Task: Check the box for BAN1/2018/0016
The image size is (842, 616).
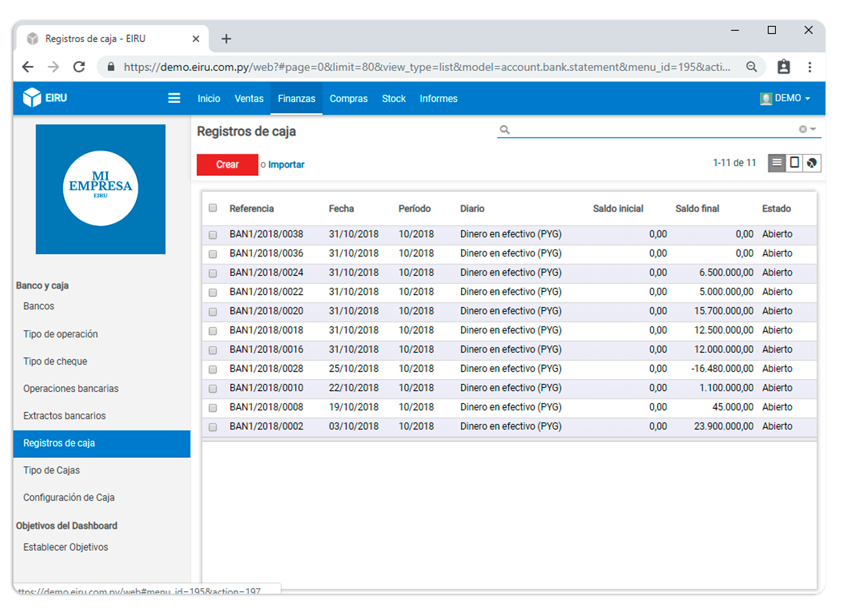Action: point(213,350)
